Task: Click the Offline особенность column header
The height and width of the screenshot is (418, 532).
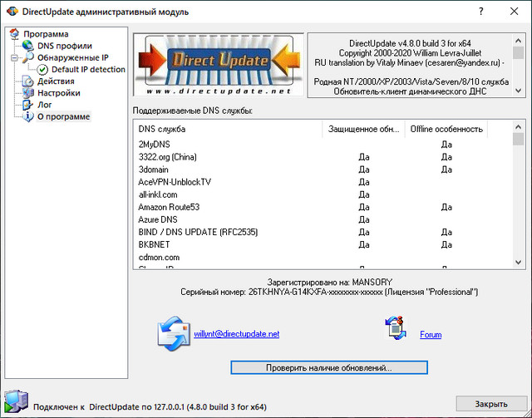Action: [x=446, y=129]
